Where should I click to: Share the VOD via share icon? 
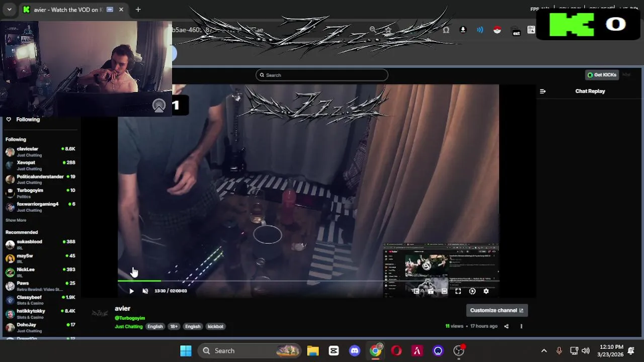click(506, 326)
